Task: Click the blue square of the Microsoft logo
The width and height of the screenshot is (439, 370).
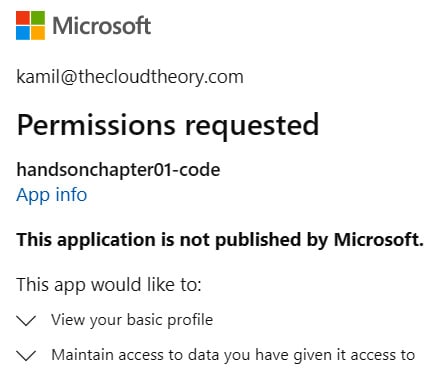Action: click(23, 33)
